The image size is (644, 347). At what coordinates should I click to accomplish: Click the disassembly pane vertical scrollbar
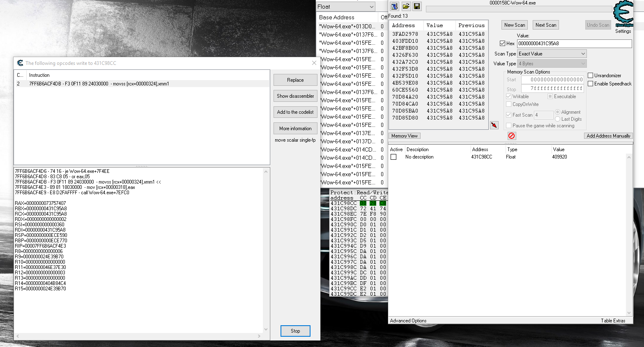266,250
